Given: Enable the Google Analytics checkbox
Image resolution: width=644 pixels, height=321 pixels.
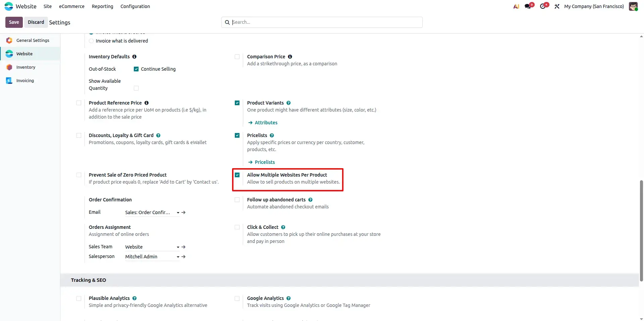Looking at the screenshot, I should pos(237,298).
